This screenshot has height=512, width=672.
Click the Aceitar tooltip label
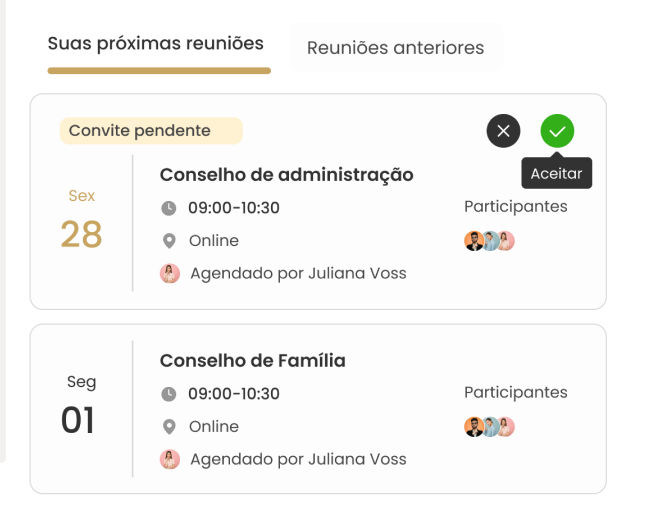[x=557, y=174]
